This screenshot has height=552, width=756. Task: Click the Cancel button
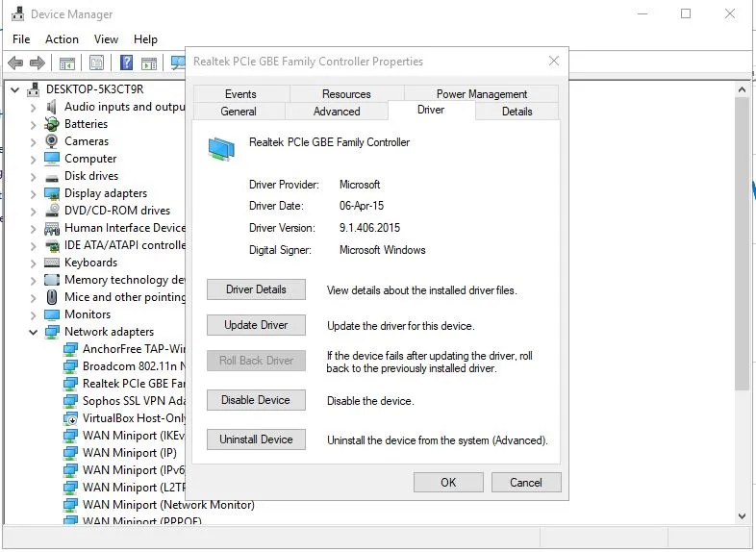point(526,483)
